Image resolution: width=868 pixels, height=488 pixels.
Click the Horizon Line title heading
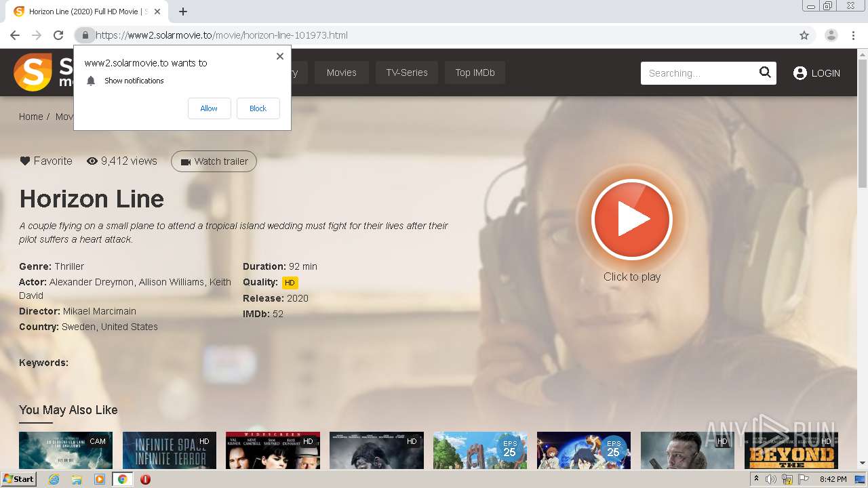pos(92,199)
